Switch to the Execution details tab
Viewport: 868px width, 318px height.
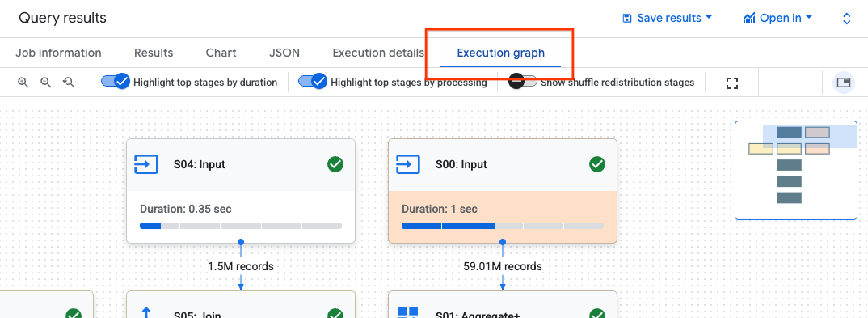(x=378, y=53)
